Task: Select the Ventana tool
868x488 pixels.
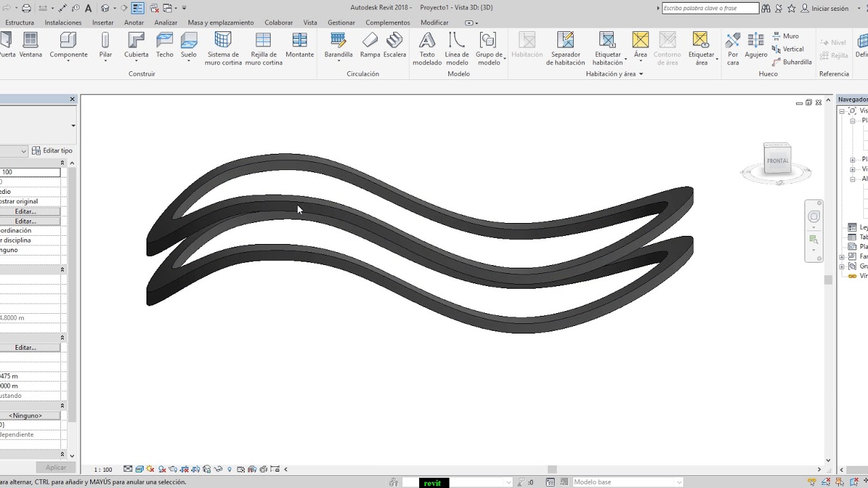Action: pos(31,45)
